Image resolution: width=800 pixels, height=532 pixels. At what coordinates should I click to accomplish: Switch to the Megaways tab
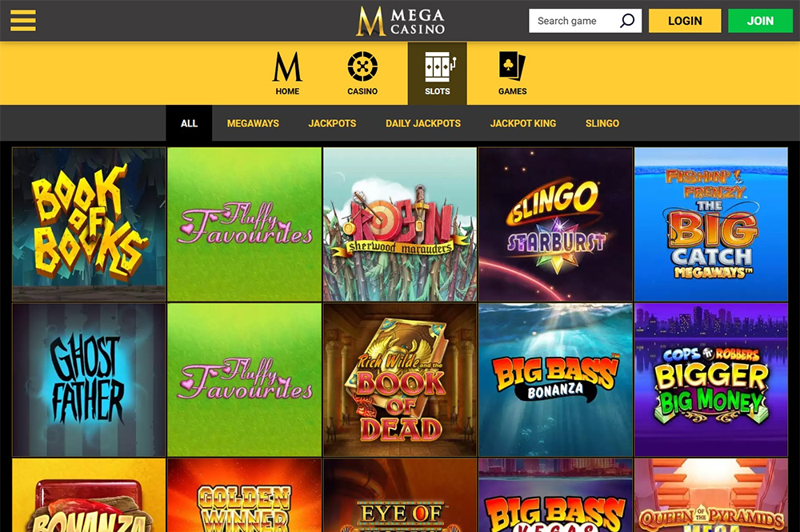[253, 123]
